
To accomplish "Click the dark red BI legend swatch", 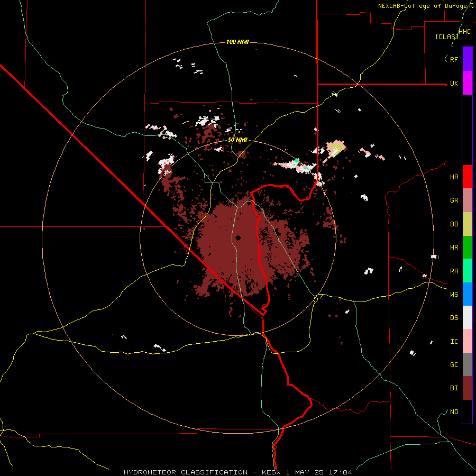I will tap(467, 388).
